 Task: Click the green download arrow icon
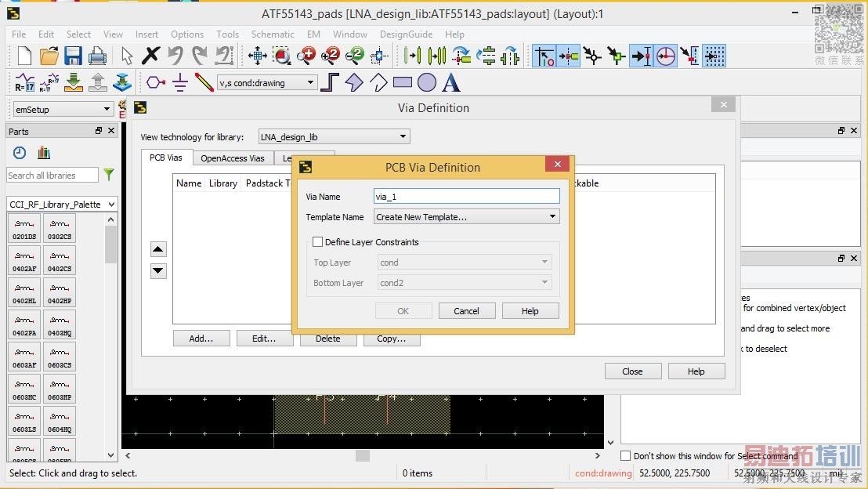[x=73, y=82]
